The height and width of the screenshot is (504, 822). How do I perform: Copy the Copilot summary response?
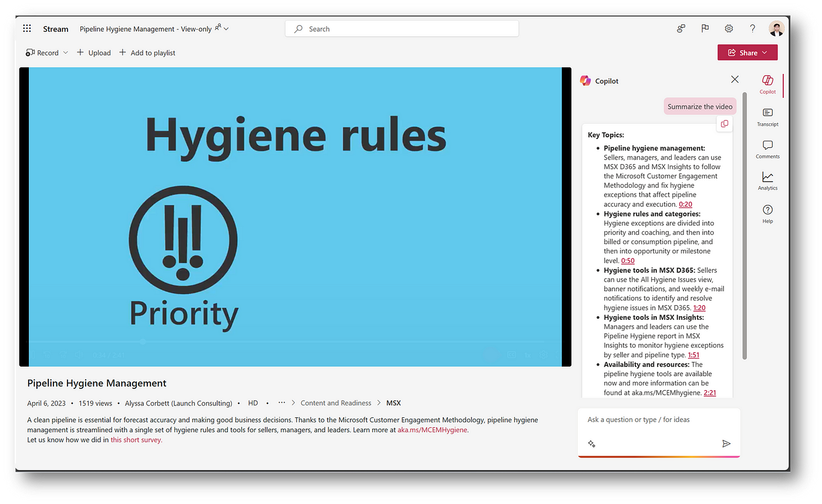[725, 124]
